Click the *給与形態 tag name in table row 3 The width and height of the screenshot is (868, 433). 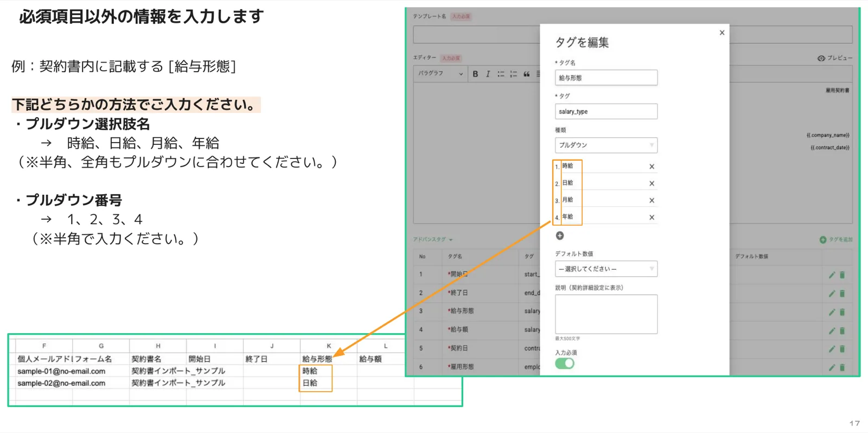[x=461, y=311]
